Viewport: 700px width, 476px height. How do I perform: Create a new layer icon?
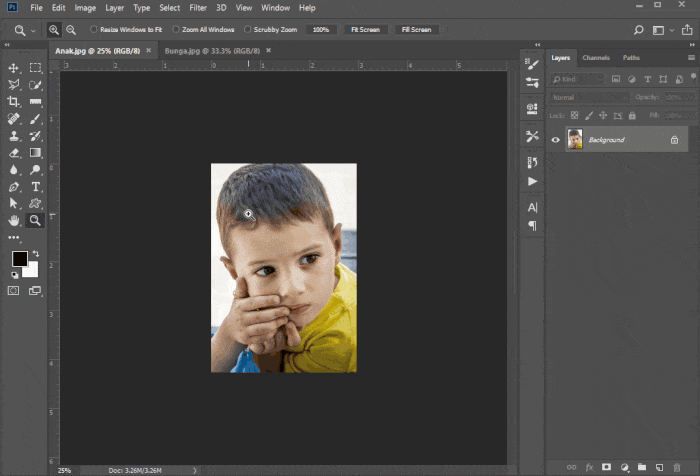click(x=659, y=467)
